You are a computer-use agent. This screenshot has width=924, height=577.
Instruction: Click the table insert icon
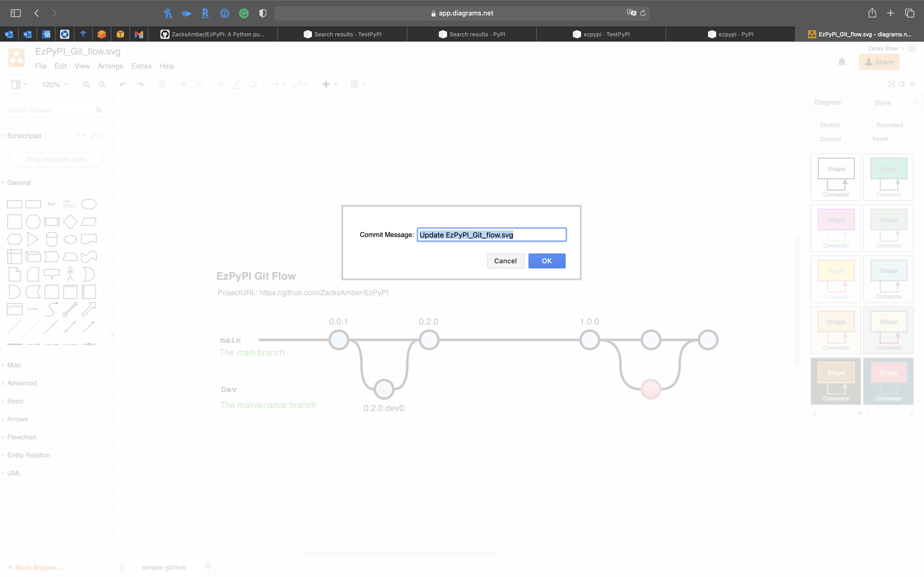point(354,84)
